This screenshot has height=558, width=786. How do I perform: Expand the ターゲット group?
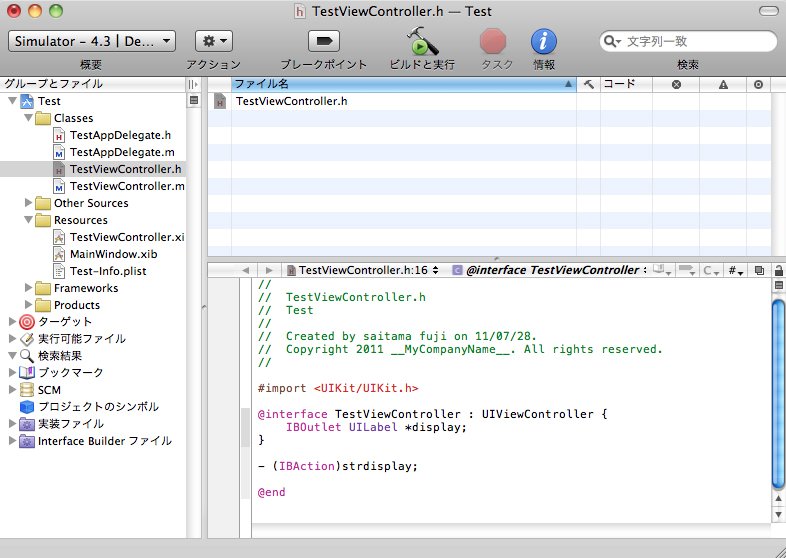(13, 321)
